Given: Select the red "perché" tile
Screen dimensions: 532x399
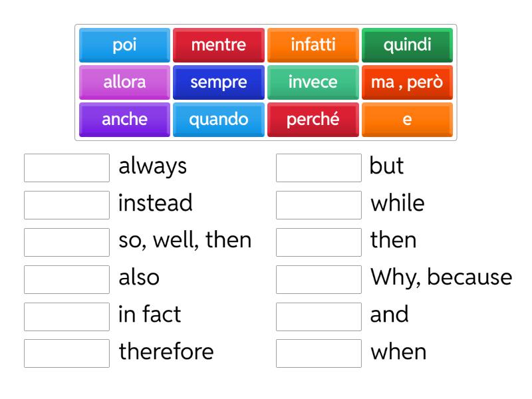Looking at the screenshot, I should tap(313, 120).
